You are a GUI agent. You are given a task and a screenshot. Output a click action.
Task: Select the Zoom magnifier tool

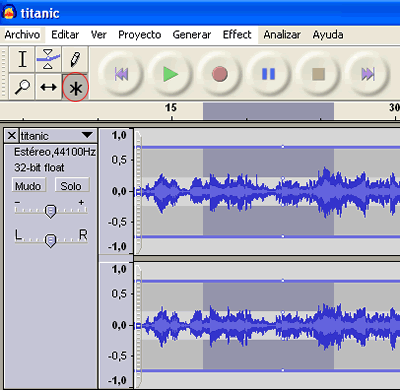(22, 87)
